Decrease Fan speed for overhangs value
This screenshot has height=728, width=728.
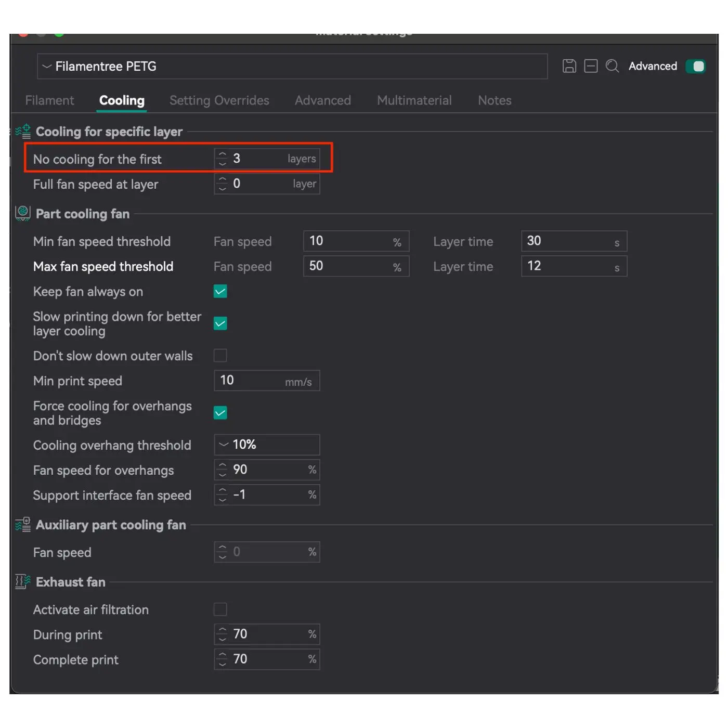pos(223,474)
